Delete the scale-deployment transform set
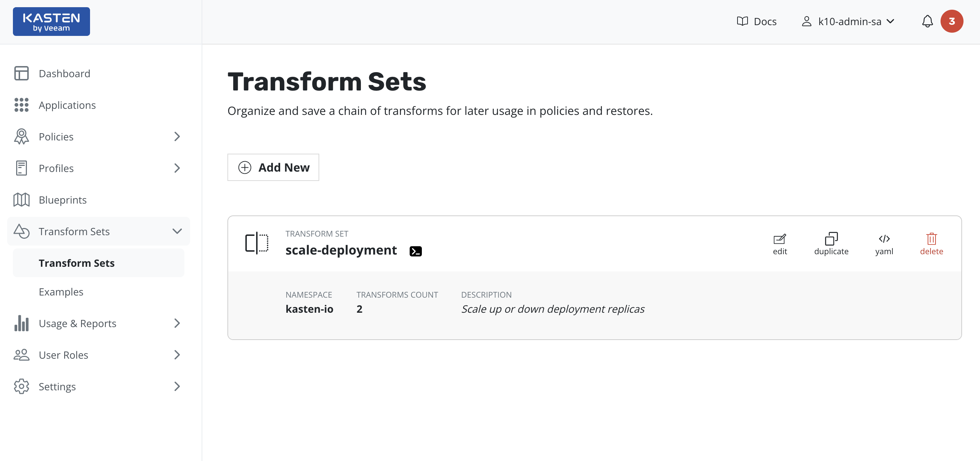Screen dimensions: 980x461 click(931, 244)
